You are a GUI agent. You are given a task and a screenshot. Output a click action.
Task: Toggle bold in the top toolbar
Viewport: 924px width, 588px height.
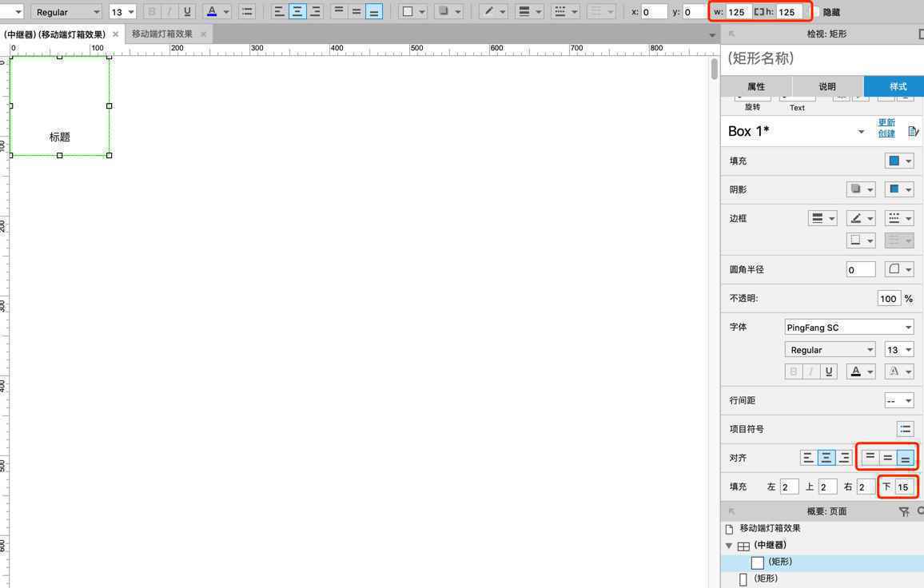click(152, 11)
